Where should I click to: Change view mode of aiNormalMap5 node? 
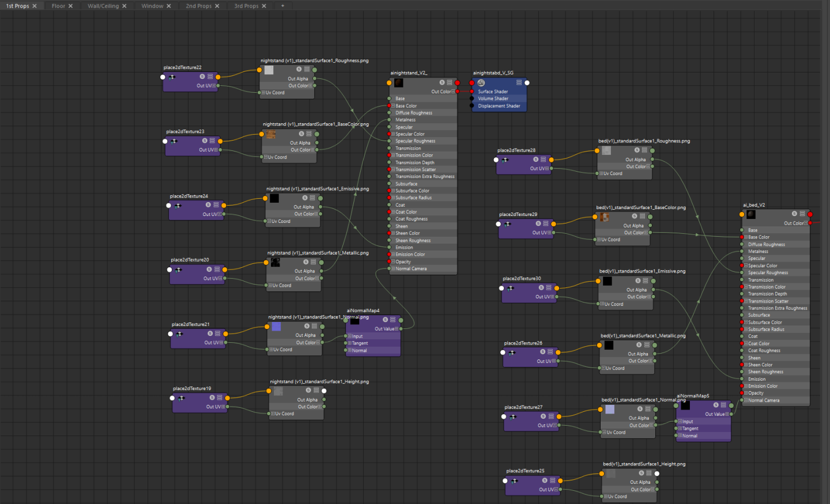point(723,405)
